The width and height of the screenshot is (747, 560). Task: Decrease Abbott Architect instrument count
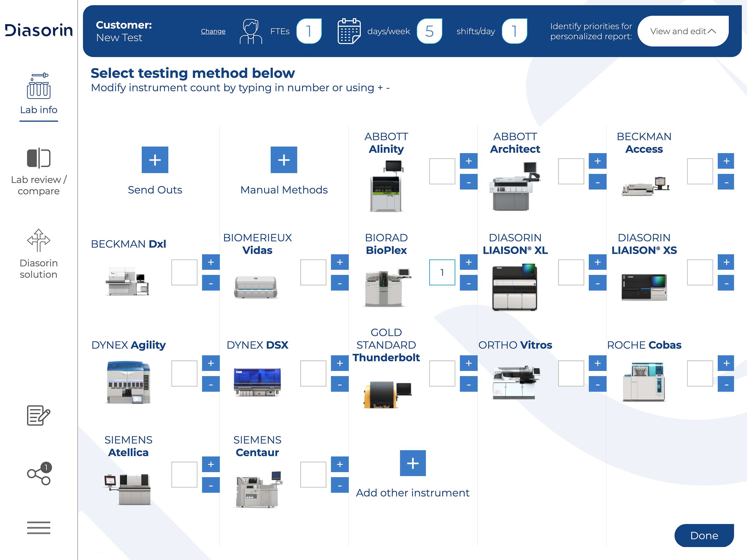(x=597, y=182)
